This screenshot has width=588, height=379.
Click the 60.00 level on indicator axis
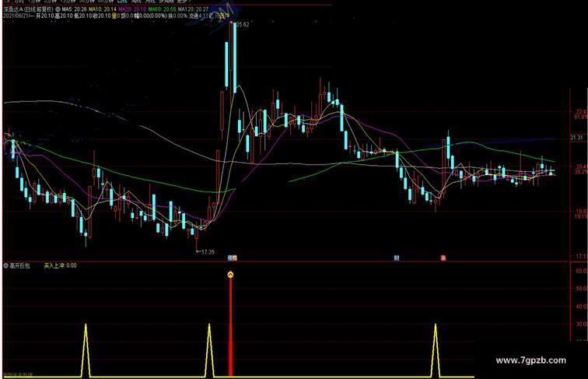pyautogui.click(x=582, y=271)
